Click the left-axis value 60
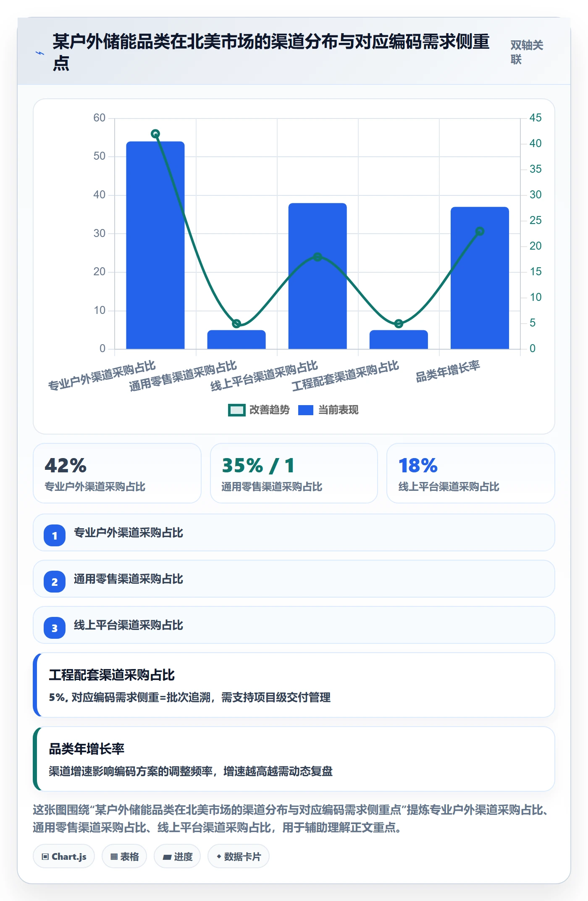This screenshot has width=588, height=901. click(x=100, y=118)
